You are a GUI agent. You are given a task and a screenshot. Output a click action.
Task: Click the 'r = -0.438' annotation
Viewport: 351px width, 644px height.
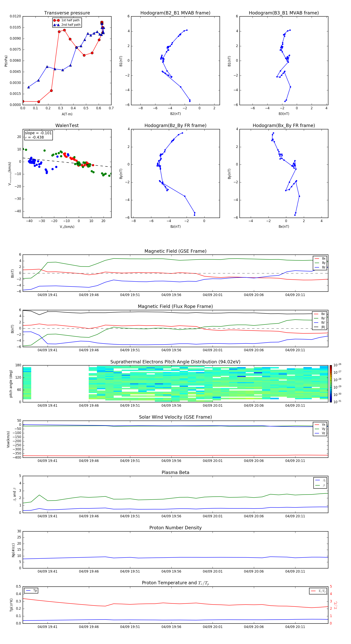[x=35, y=137]
